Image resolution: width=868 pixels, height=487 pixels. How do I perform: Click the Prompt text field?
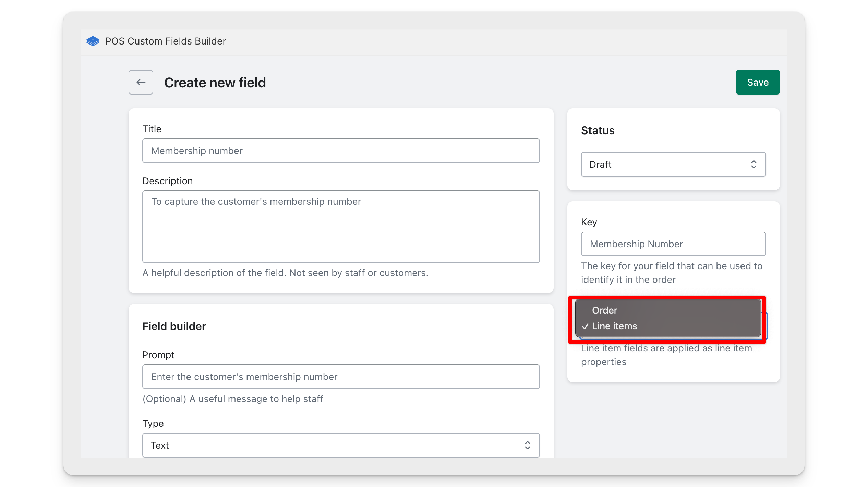tap(341, 377)
